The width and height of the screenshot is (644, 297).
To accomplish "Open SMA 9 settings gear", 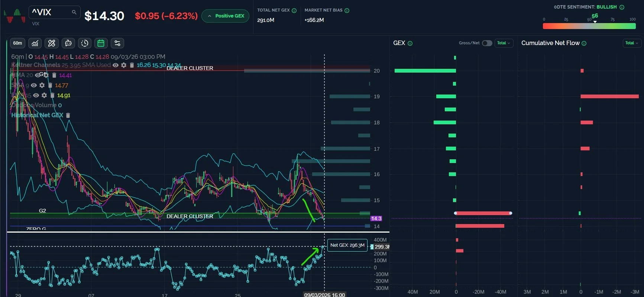I will (x=42, y=85).
